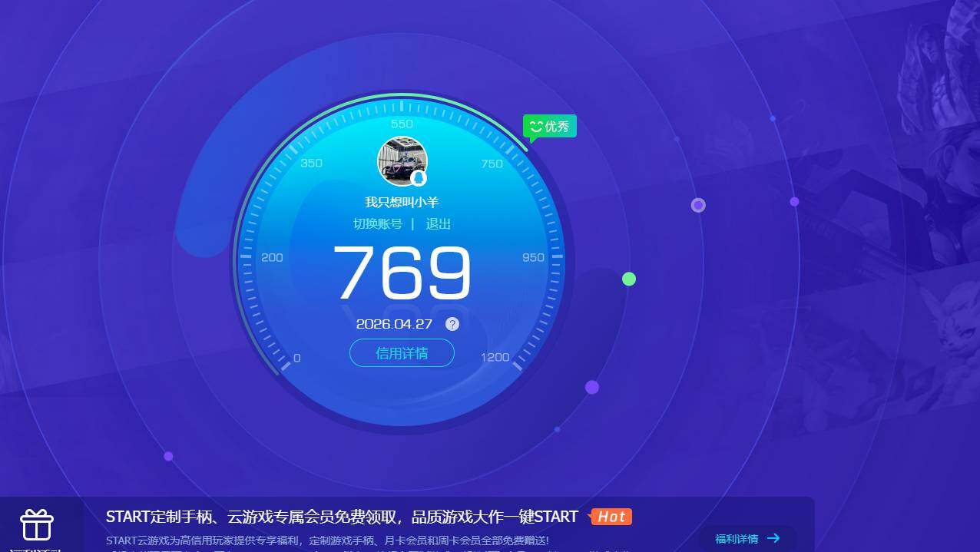980x552 pixels.
Task: Click the credit score 769
Action: (402, 273)
